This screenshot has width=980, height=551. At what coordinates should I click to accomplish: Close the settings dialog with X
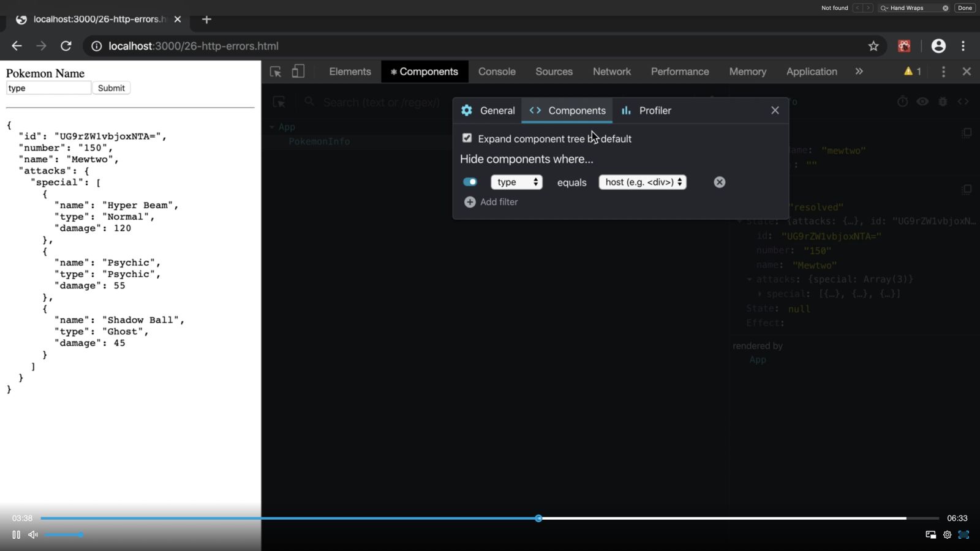pyautogui.click(x=775, y=110)
